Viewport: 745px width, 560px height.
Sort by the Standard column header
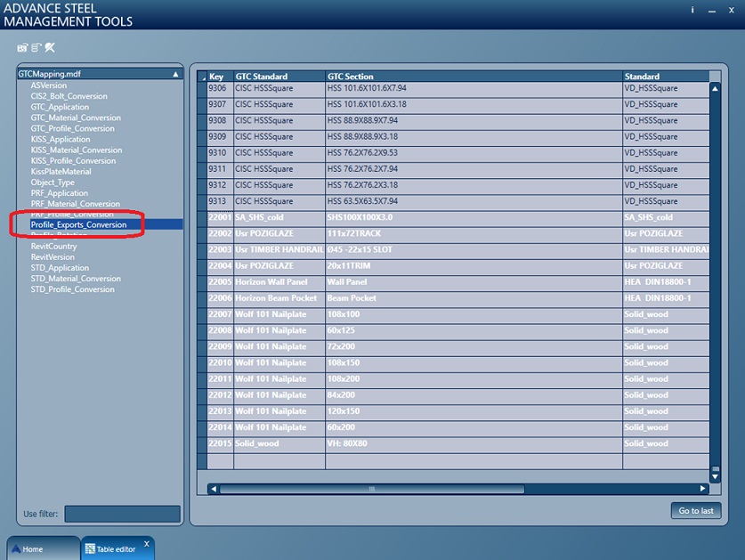click(x=666, y=77)
